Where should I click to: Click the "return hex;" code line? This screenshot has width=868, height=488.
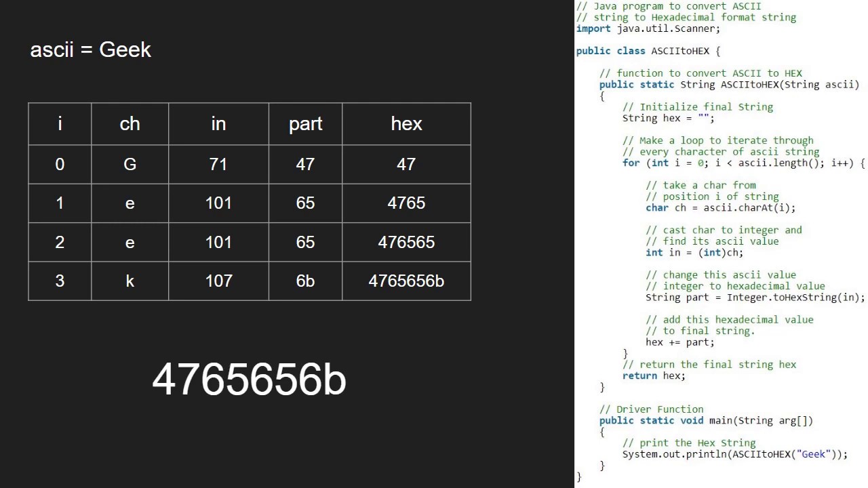(654, 375)
